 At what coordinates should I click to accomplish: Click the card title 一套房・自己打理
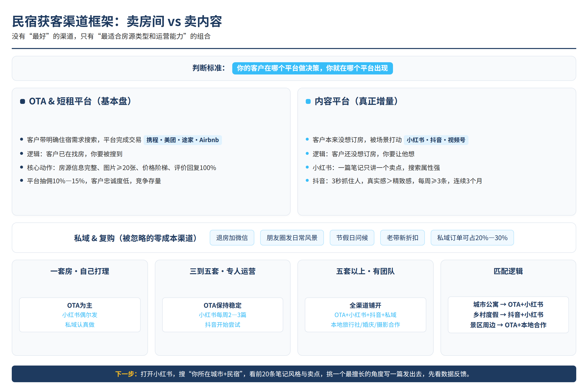pyautogui.click(x=80, y=271)
